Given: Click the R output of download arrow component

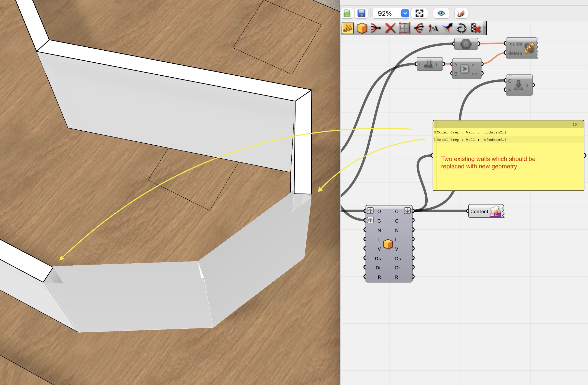Looking at the screenshot, I should [x=527, y=86].
